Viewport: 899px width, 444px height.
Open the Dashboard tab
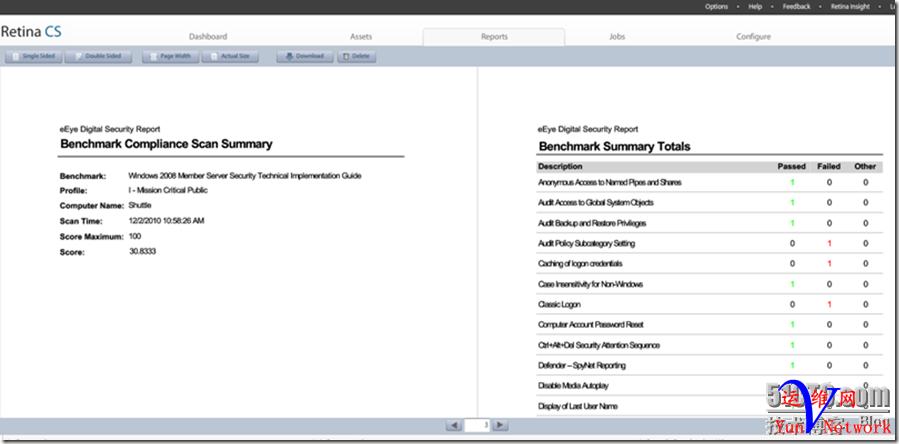point(208,37)
